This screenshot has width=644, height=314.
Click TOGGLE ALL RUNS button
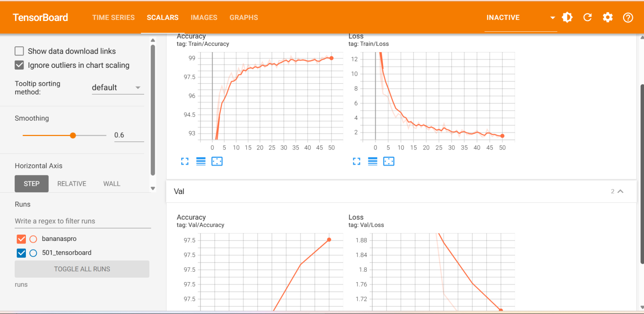tap(82, 269)
